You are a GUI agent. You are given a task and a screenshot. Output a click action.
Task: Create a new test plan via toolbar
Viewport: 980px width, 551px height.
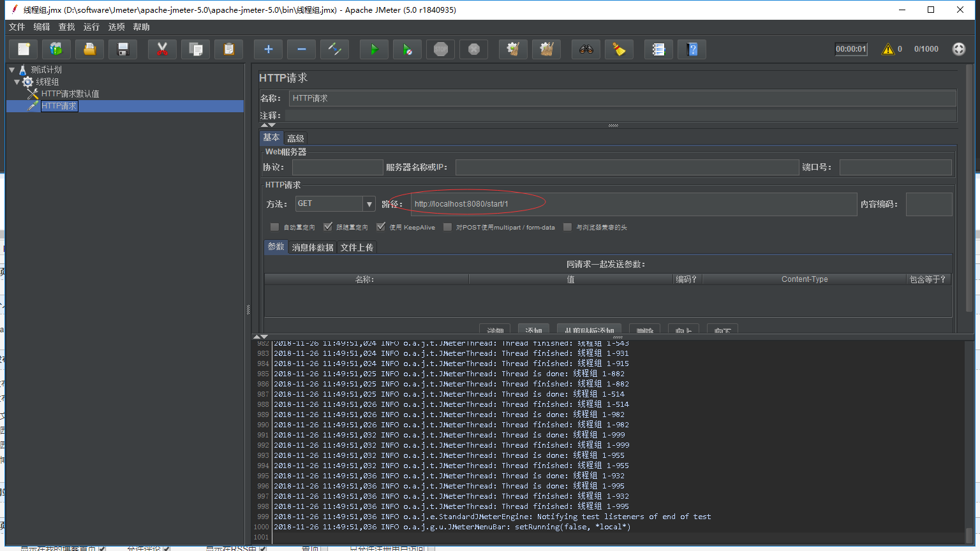point(24,49)
